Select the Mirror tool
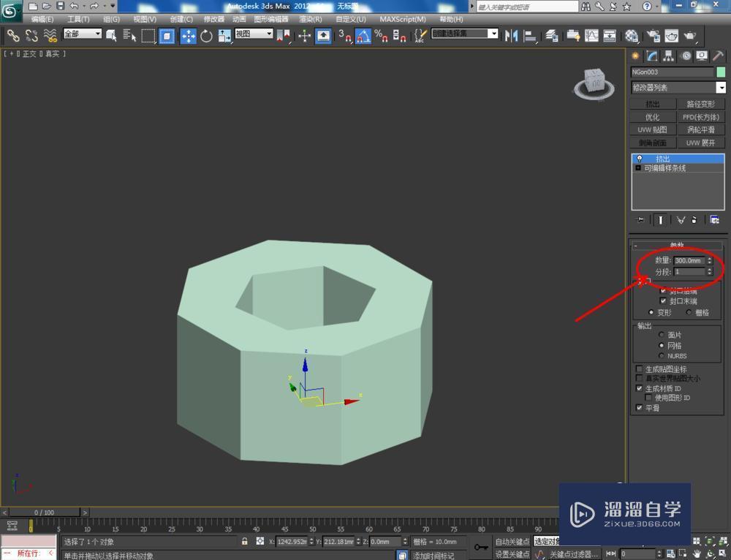Viewport: 731px width, 560px height. point(512,35)
